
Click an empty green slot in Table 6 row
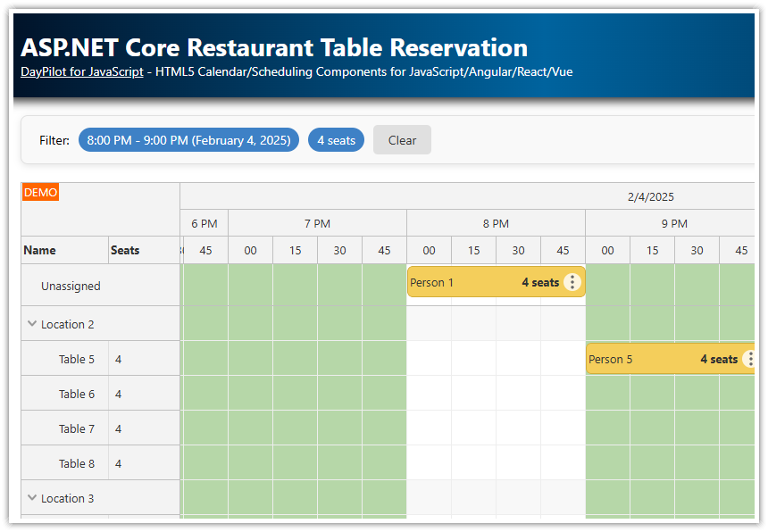click(295, 394)
